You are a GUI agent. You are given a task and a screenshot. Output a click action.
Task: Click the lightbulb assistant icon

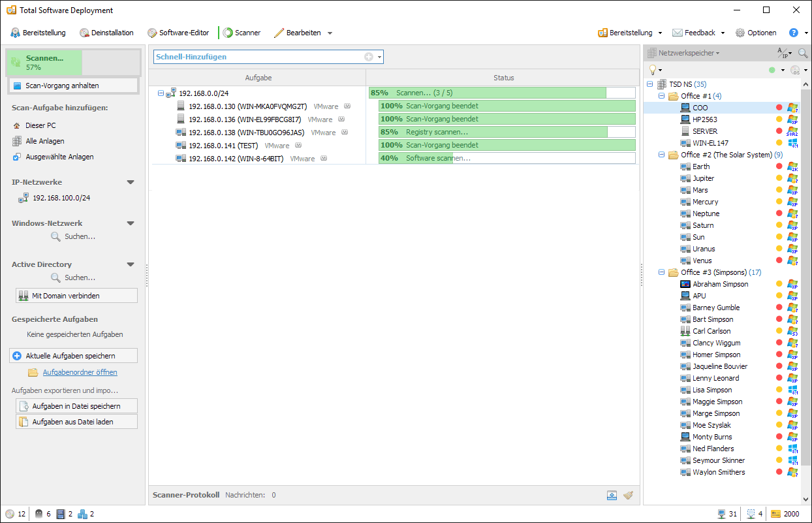point(652,70)
